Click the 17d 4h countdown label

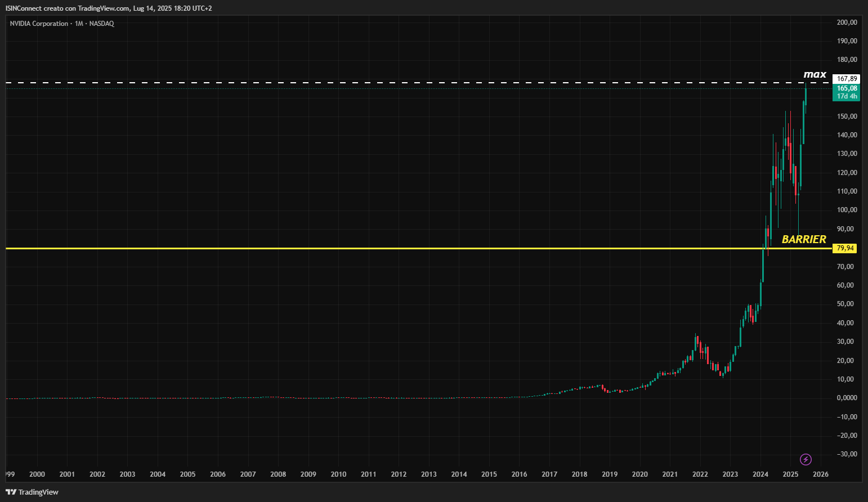(847, 96)
